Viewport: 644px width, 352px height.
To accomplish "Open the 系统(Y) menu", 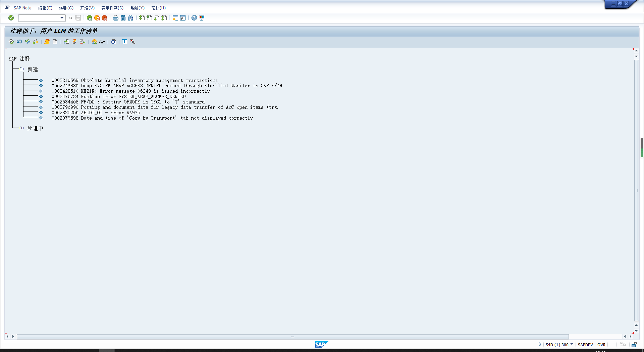I will (137, 8).
